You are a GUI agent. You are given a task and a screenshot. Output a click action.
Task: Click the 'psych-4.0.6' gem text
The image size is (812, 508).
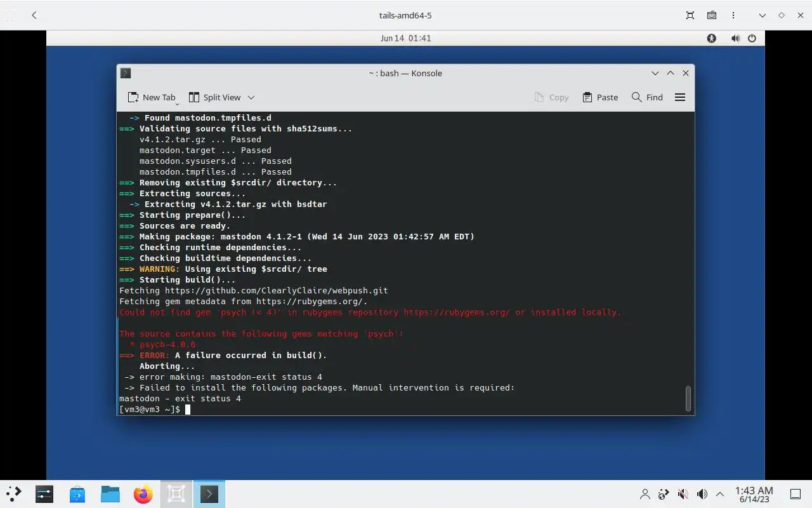pyautogui.click(x=167, y=345)
